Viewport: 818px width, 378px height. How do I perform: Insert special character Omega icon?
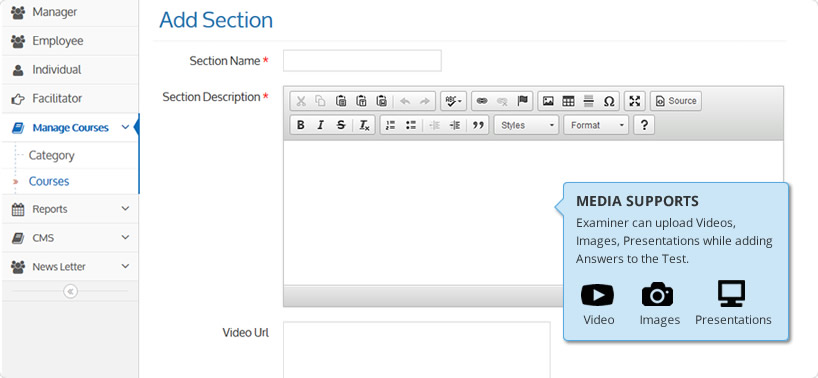(609, 101)
